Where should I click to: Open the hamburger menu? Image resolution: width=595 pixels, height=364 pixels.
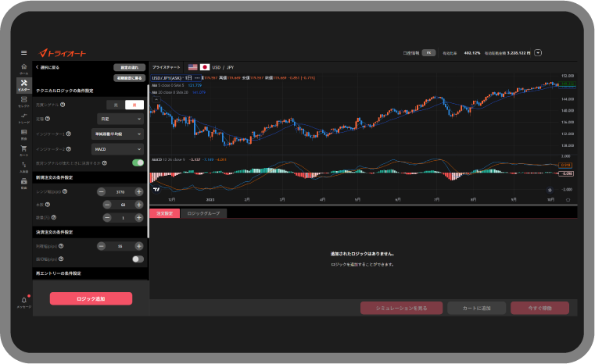click(x=24, y=53)
